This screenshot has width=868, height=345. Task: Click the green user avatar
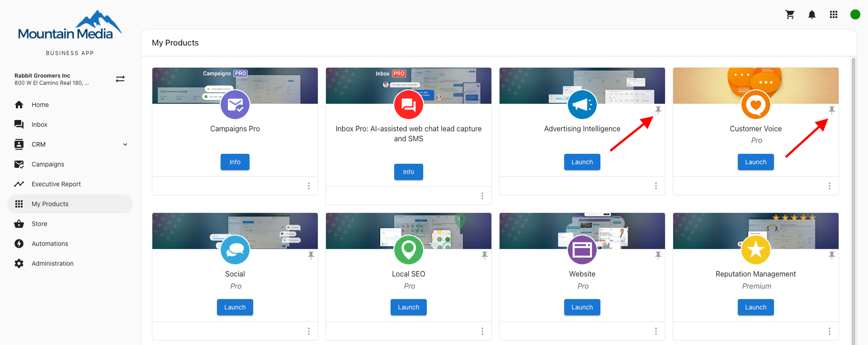tap(855, 14)
